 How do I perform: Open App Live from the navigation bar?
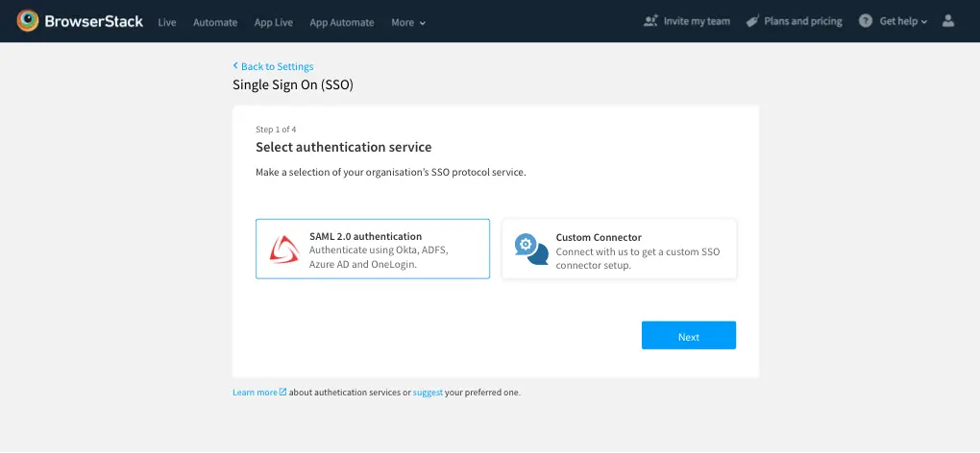click(276, 22)
